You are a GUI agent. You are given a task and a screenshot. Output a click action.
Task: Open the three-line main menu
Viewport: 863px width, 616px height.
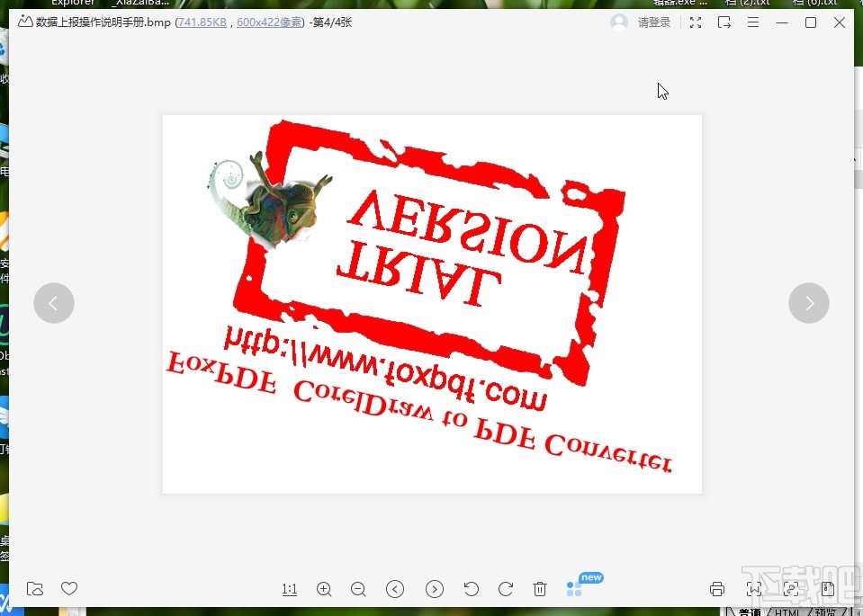(753, 22)
